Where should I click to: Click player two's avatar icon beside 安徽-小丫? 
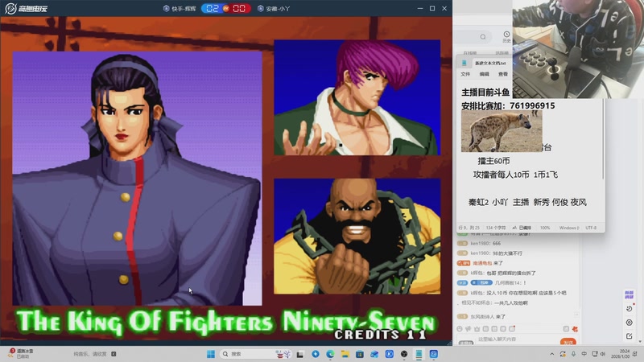pyautogui.click(x=260, y=8)
